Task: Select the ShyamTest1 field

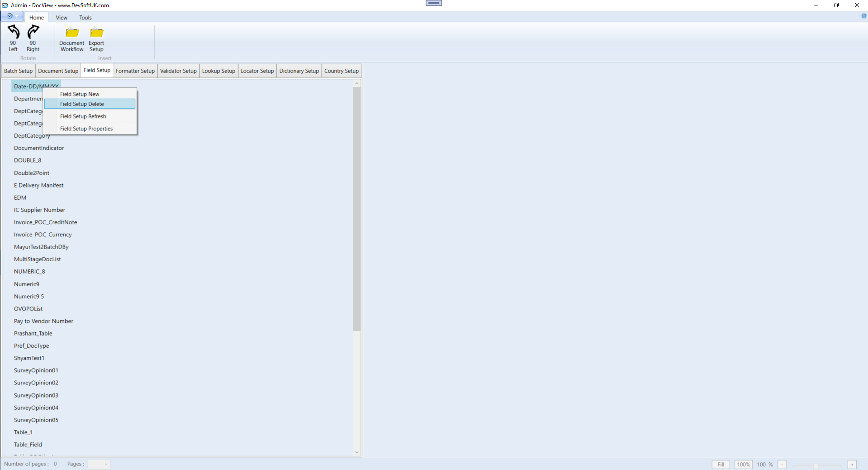Action: pyautogui.click(x=29, y=358)
